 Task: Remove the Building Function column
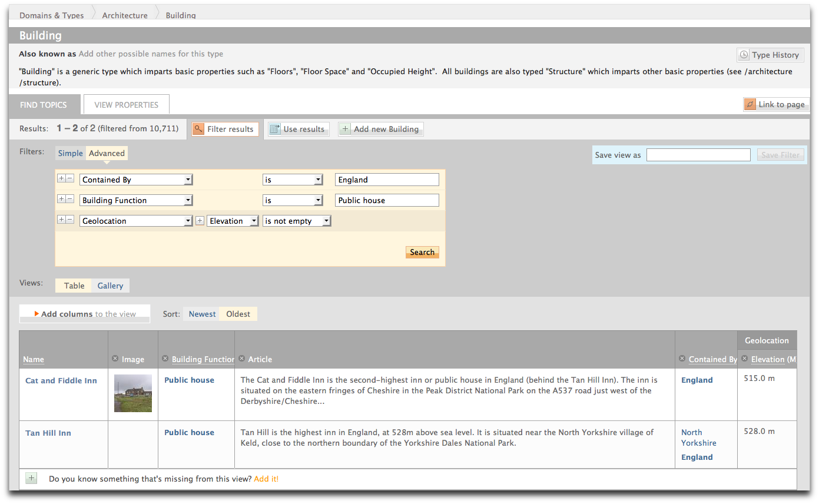(x=165, y=359)
